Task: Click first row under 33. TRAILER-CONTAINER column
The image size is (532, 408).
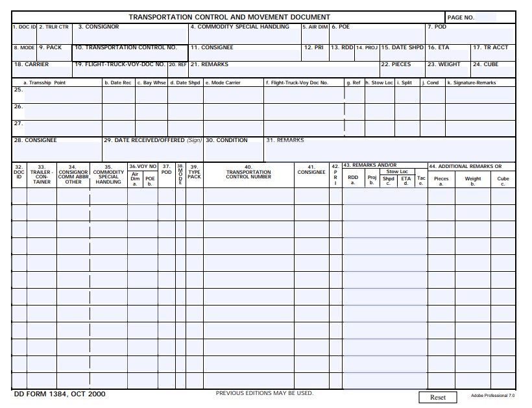Action: click(42, 196)
